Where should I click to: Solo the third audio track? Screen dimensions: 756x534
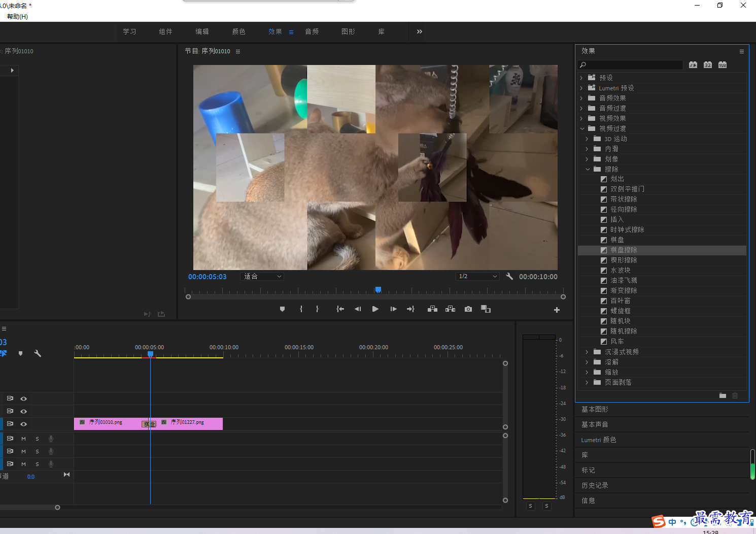coord(37,464)
